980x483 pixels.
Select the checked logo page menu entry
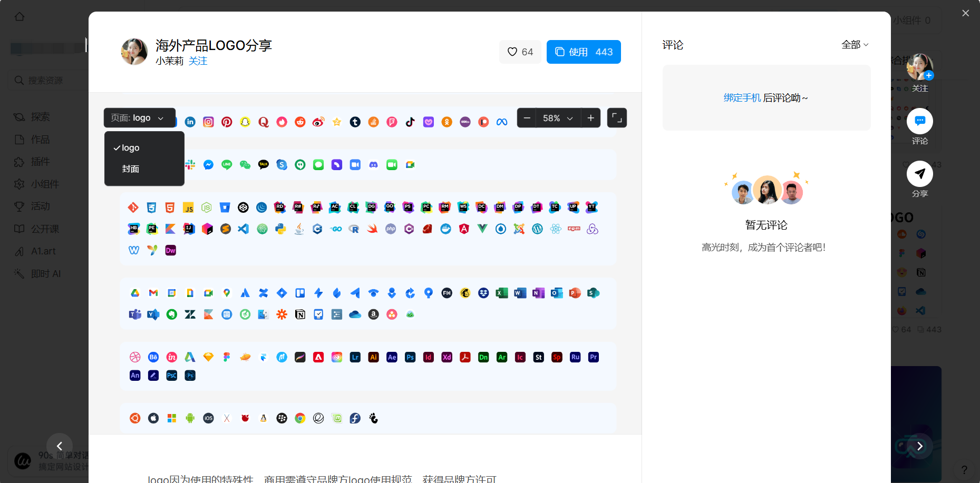(x=144, y=148)
